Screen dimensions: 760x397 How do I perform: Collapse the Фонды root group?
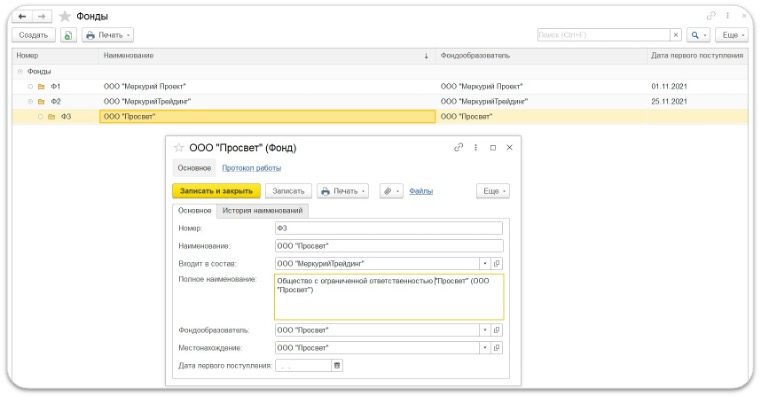point(20,71)
